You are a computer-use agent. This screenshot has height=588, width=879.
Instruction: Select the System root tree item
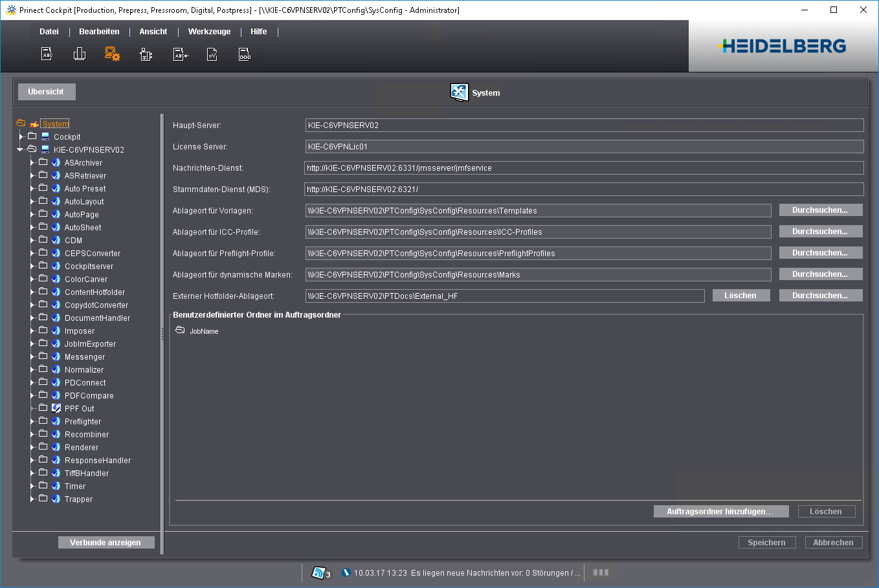click(x=55, y=124)
